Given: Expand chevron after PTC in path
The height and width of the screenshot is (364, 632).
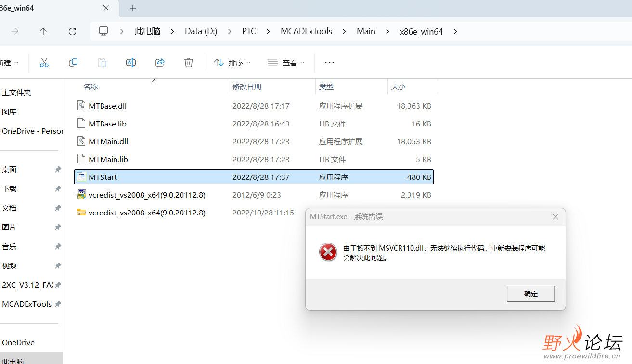Looking at the screenshot, I should [269, 31].
